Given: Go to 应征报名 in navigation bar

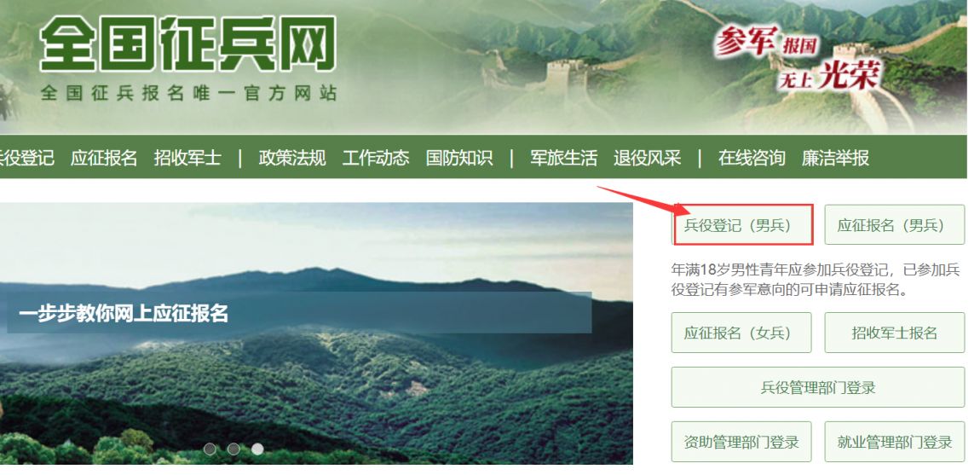Looking at the screenshot, I should click(104, 158).
